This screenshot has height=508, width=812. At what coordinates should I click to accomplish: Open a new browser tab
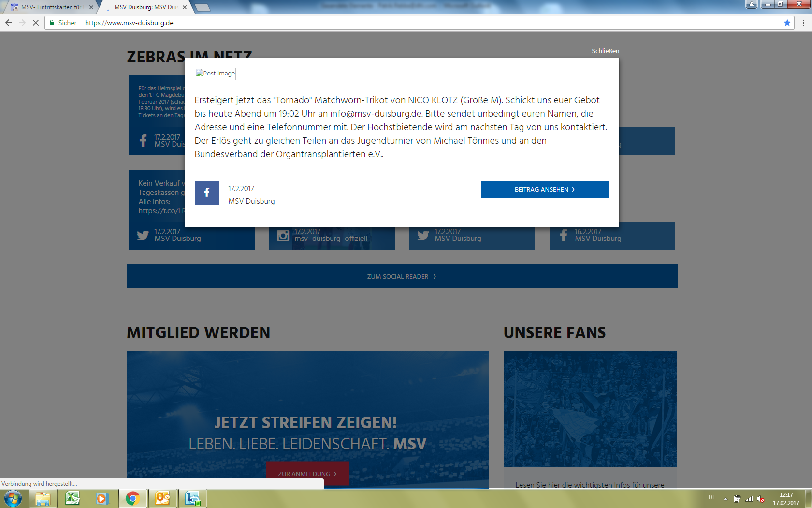click(203, 7)
